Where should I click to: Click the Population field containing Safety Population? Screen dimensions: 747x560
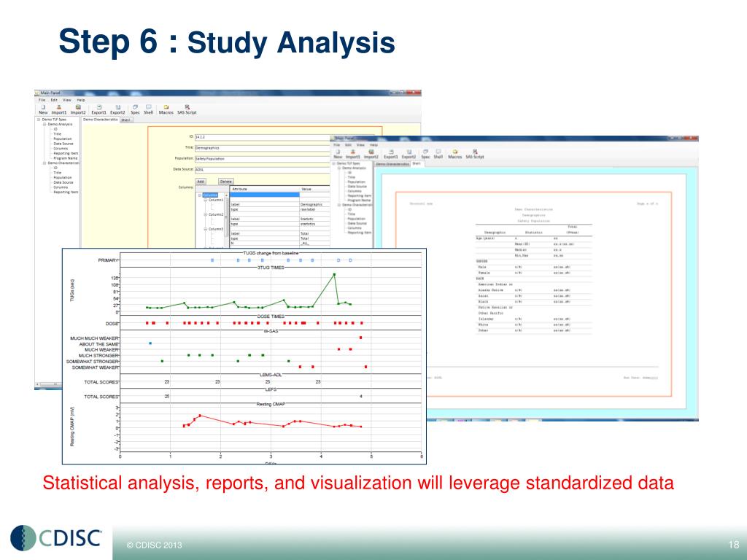tap(263, 158)
